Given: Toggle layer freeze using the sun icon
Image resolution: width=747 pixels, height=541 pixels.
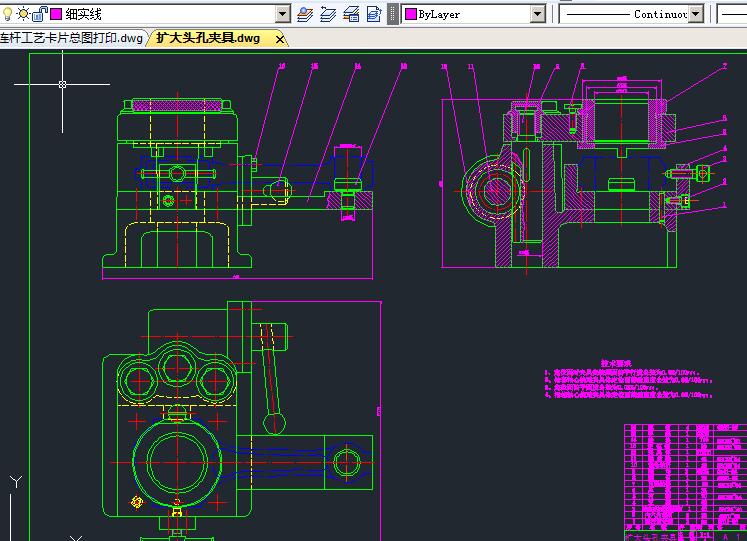Looking at the screenshot, I should point(23,14).
